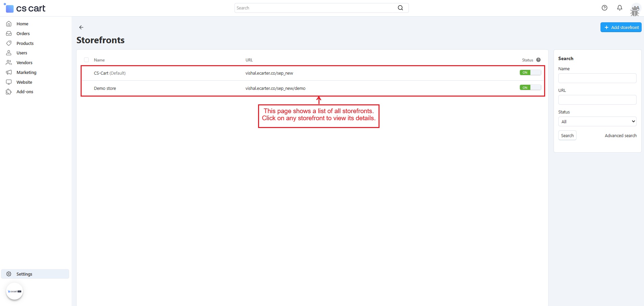Click the Status column header
Screen dimensions: 644x306
528,60
